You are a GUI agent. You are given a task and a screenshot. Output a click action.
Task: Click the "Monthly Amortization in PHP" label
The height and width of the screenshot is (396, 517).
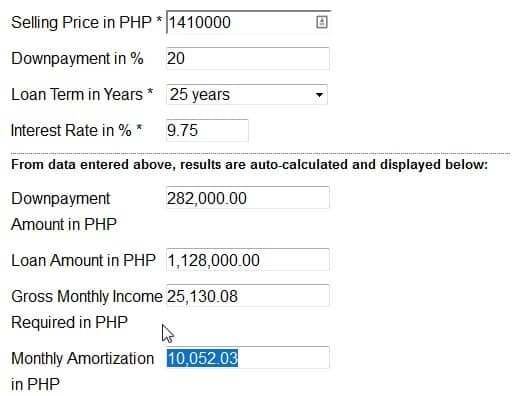(82, 371)
